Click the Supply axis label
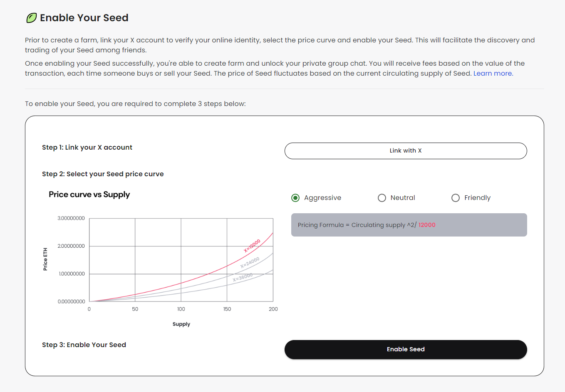The height and width of the screenshot is (392, 565). 181,324
